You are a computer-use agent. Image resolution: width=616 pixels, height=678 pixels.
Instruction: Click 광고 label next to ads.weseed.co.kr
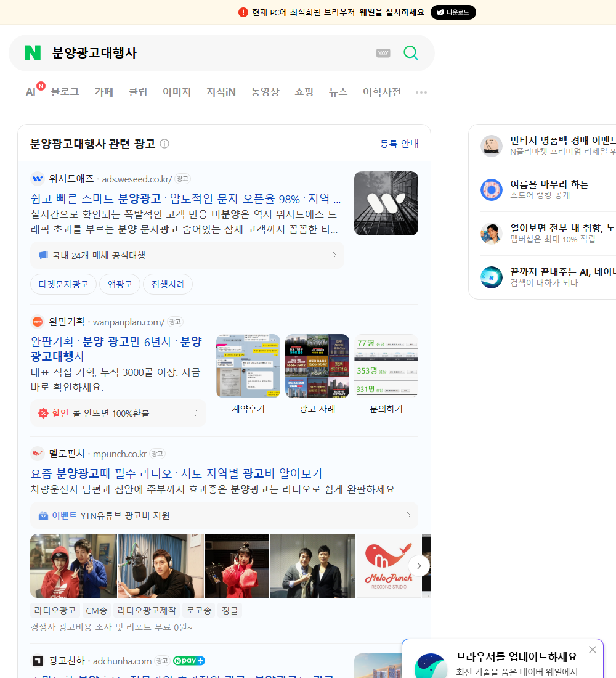pyautogui.click(x=182, y=179)
